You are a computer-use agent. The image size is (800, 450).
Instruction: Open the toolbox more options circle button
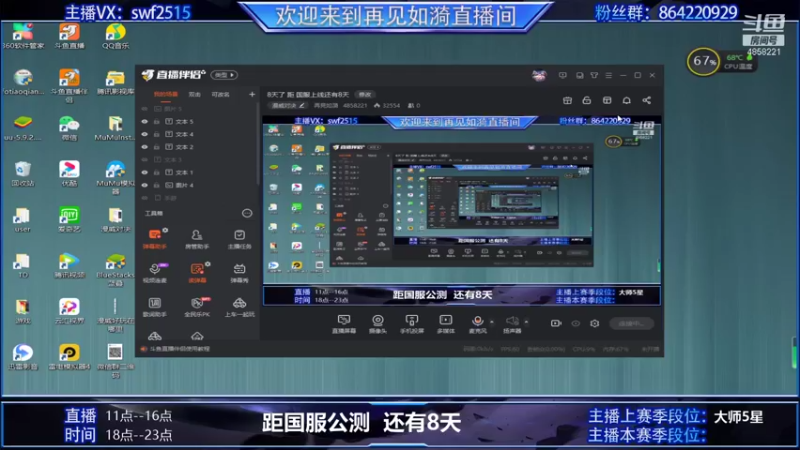[247, 213]
